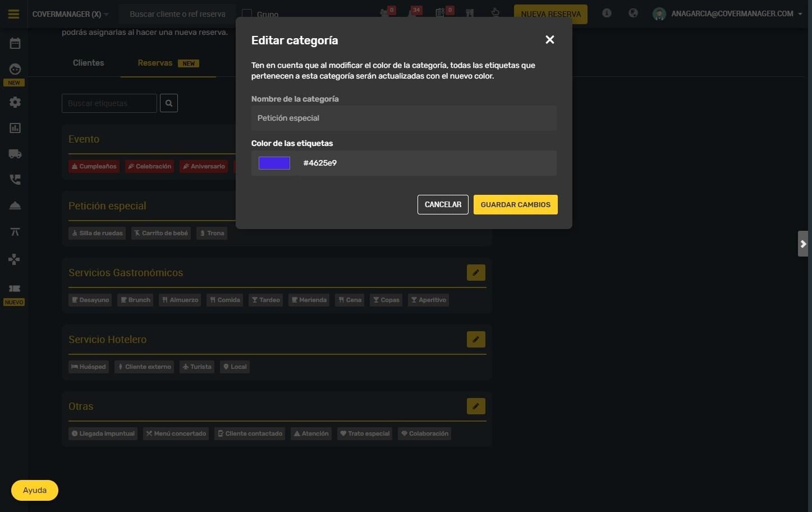This screenshot has width=812, height=512.
Task: Select the Reservas tab
Action: point(168,63)
